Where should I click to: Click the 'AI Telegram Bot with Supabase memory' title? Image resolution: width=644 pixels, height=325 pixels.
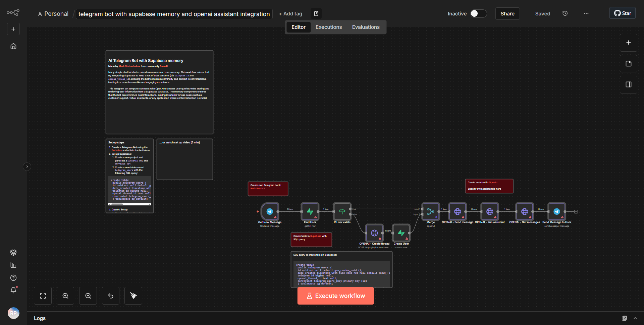tap(146, 61)
